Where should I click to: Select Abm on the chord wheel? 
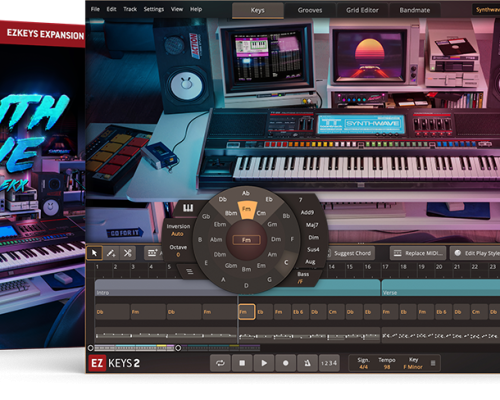click(216, 239)
